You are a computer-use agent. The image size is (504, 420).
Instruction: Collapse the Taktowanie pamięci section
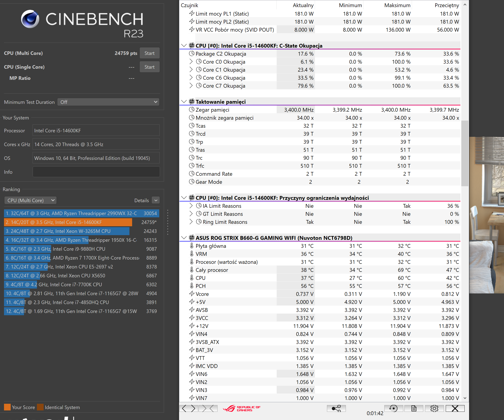[x=184, y=101]
